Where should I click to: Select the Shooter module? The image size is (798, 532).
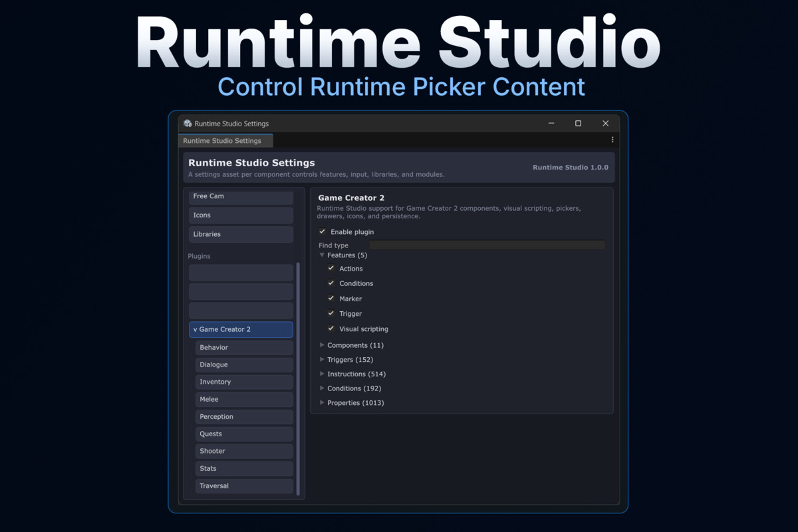(244, 452)
